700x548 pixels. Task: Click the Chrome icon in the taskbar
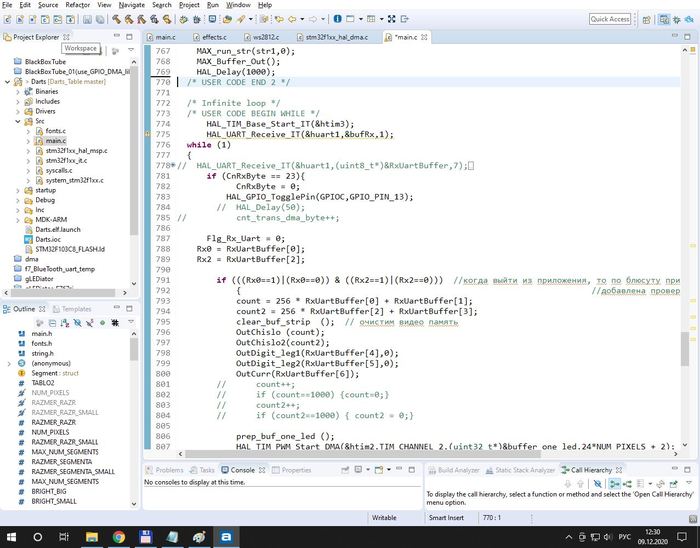click(119, 536)
